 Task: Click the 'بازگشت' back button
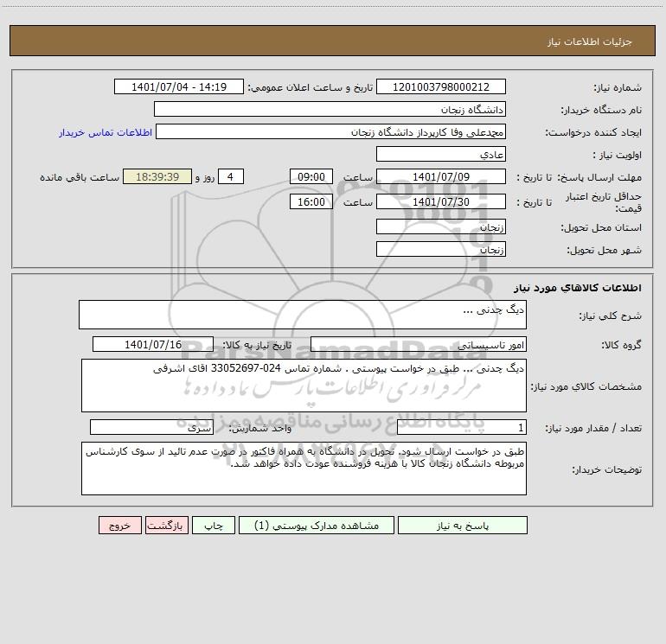(x=166, y=525)
